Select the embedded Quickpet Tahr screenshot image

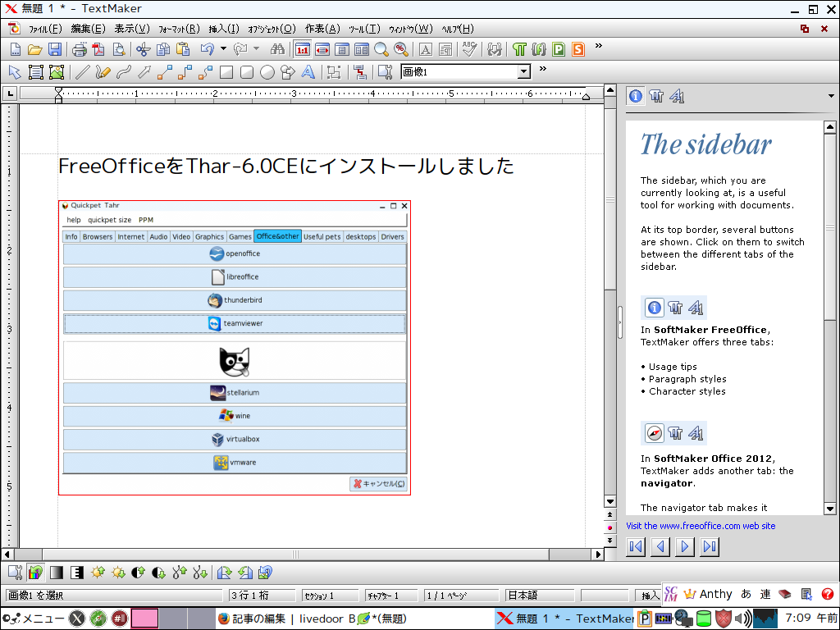[235, 348]
